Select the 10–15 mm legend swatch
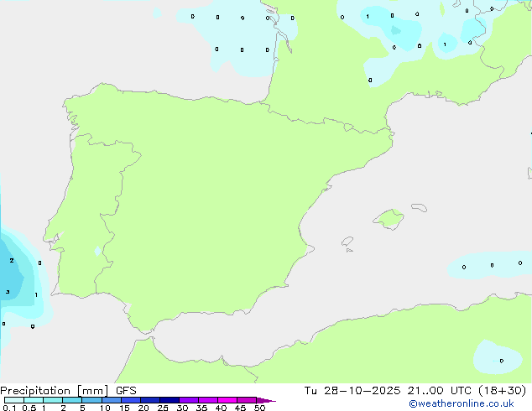 112,400
